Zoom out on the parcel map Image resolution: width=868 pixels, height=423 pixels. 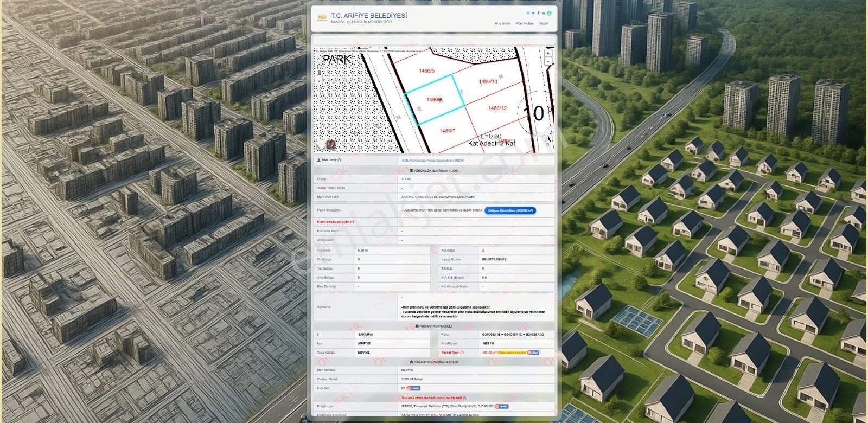pyautogui.click(x=548, y=61)
